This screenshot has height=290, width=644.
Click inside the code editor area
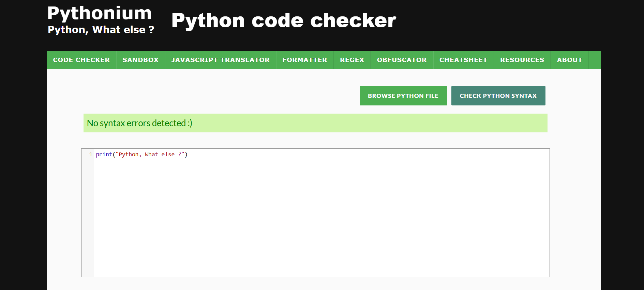(315, 213)
